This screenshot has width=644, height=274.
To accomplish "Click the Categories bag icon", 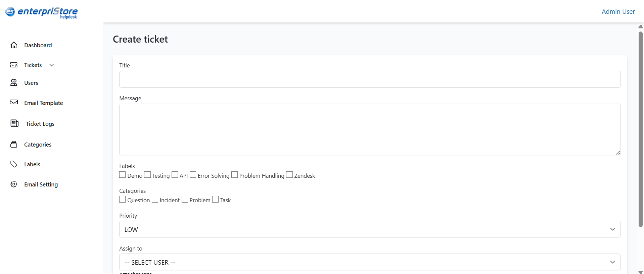I will pos(14,144).
